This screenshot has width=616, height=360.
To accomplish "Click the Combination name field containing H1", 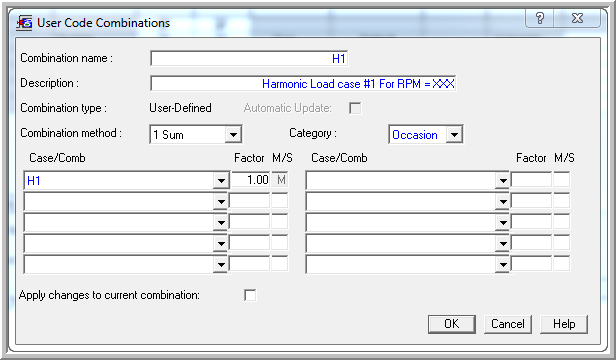I will 249,59.
